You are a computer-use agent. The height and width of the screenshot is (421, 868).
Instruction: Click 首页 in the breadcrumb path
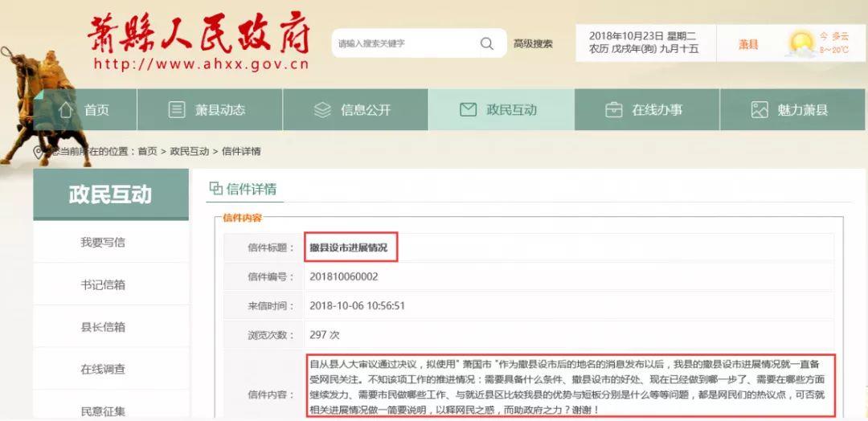tap(147, 152)
